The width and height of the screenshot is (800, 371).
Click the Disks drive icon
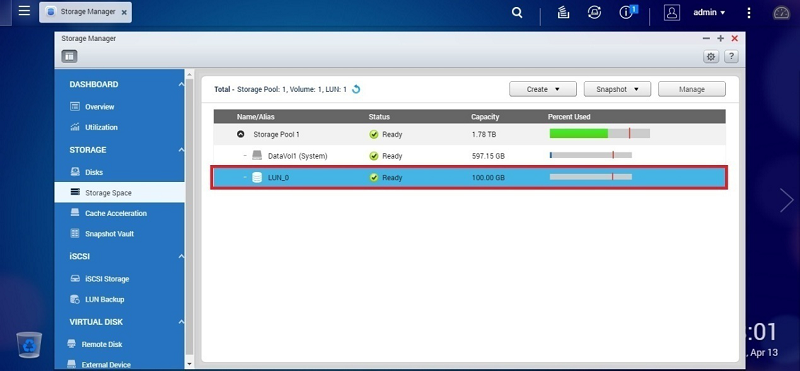[75, 172]
